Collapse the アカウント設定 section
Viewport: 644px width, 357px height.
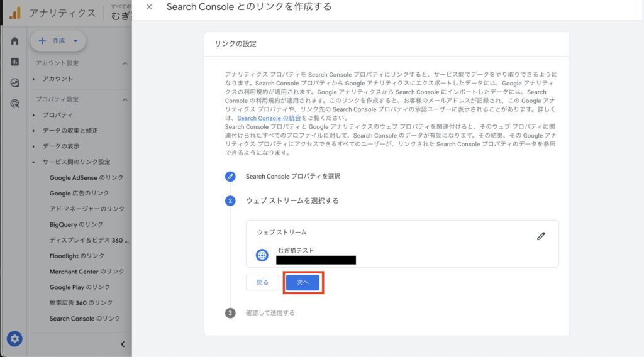coord(125,63)
